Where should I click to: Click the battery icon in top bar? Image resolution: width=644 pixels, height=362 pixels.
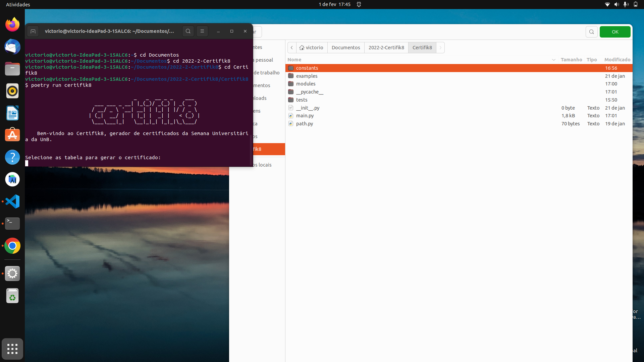[x=636, y=4]
